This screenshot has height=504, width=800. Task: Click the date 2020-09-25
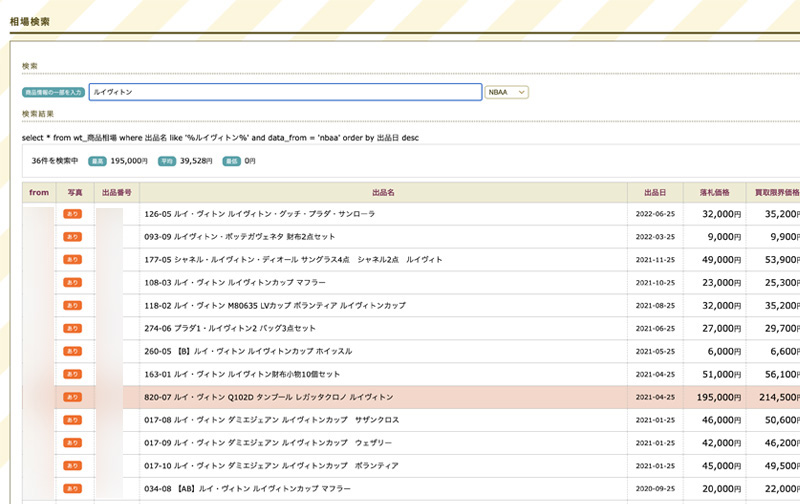[655, 489]
